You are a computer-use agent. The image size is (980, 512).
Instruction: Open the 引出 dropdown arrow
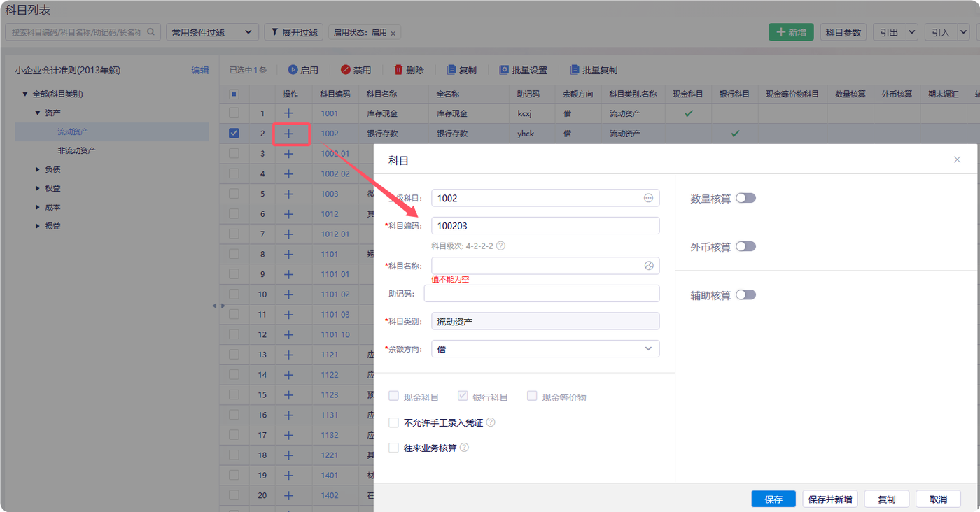coord(911,32)
